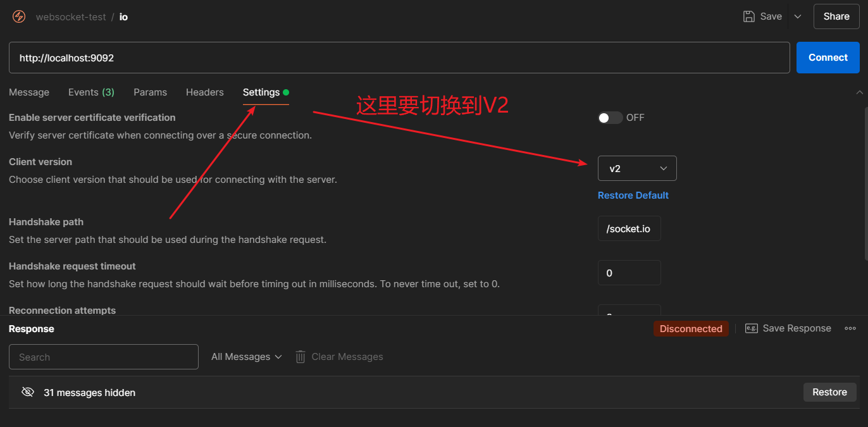Toggle certificate verification switch to ON
The width and height of the screenshot is (868, 427).
pos(609,117)
